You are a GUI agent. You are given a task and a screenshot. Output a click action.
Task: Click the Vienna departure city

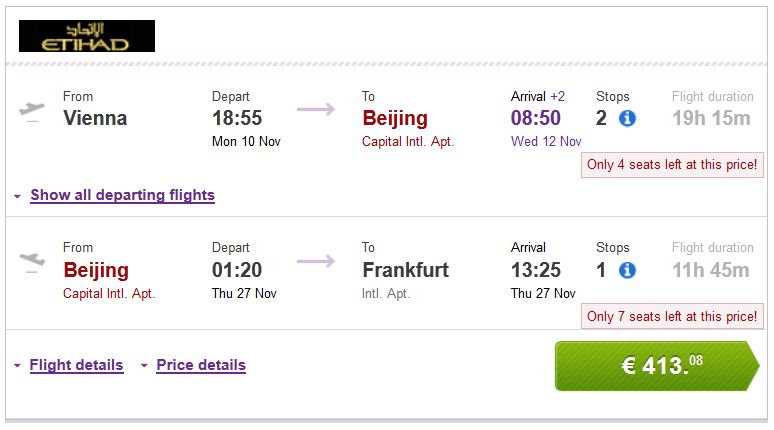pyautogui.click(x=95, y=118)
